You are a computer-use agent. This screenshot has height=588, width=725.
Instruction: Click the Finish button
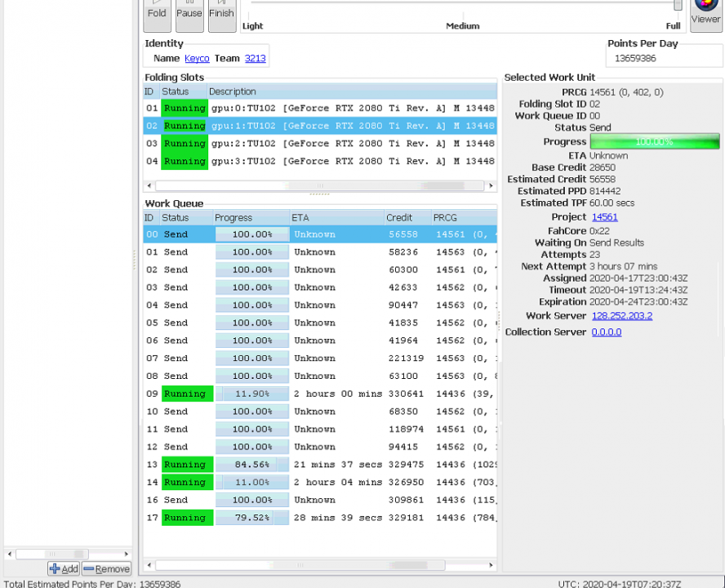221,14
